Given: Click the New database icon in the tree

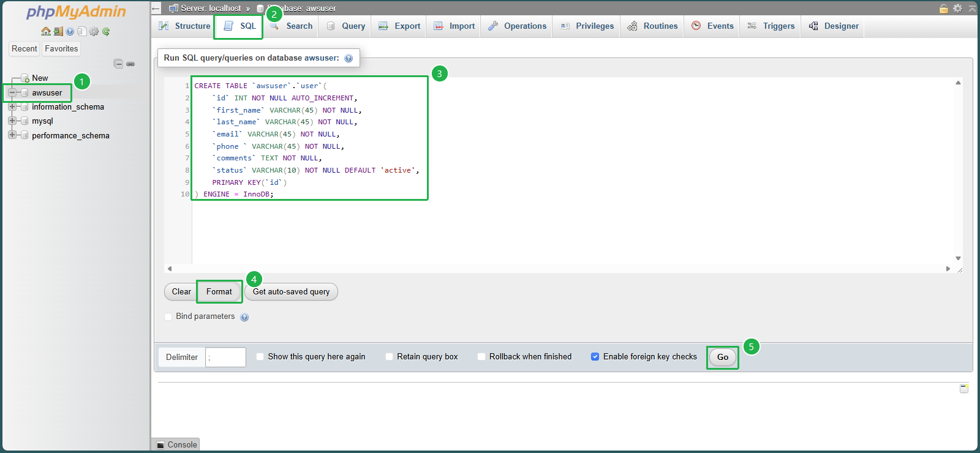Looking at the screenshot, I should point(25,78).
